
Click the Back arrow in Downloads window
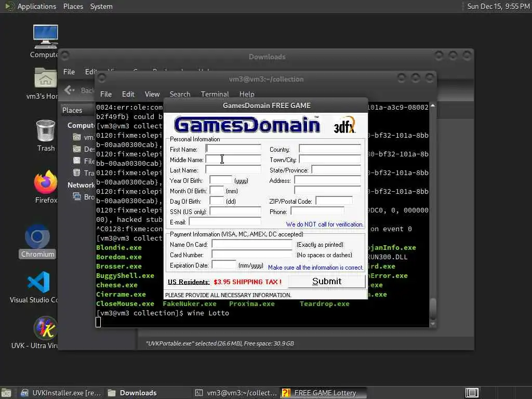click(x=69, y=90)
